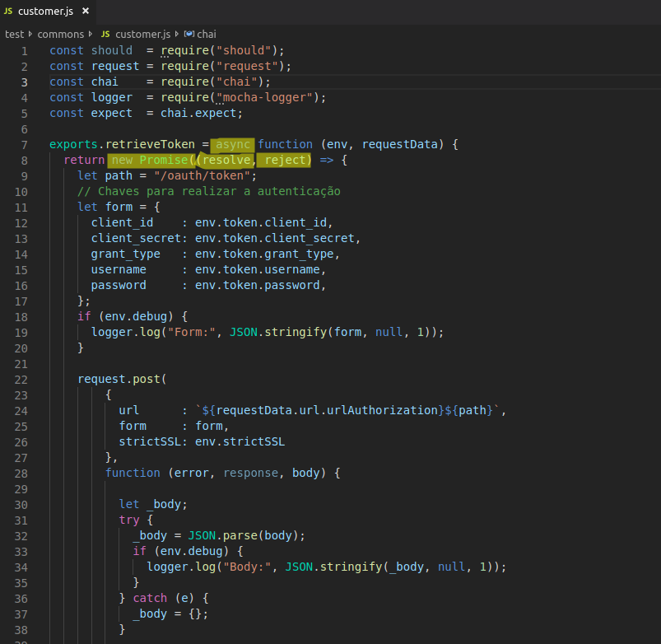
Task: Click 'requestData.url.urlAuthorization' on line 24
Action: coord(327,411)
